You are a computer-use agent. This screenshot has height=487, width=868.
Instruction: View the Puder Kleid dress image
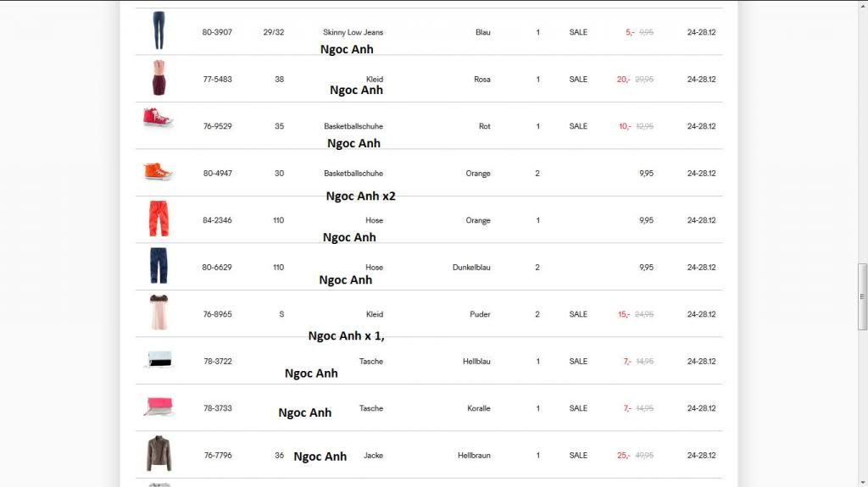tap(159, 313)
